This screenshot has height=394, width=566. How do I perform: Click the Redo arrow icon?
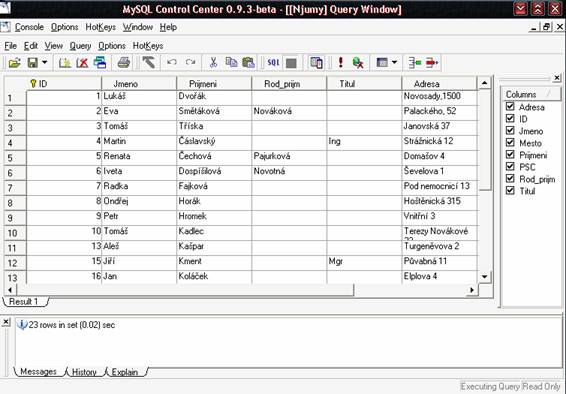pyautogui.click(x=190, y=63)
